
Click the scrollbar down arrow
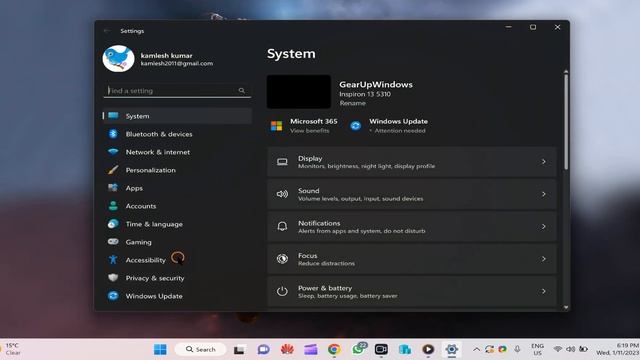(566, 307)
